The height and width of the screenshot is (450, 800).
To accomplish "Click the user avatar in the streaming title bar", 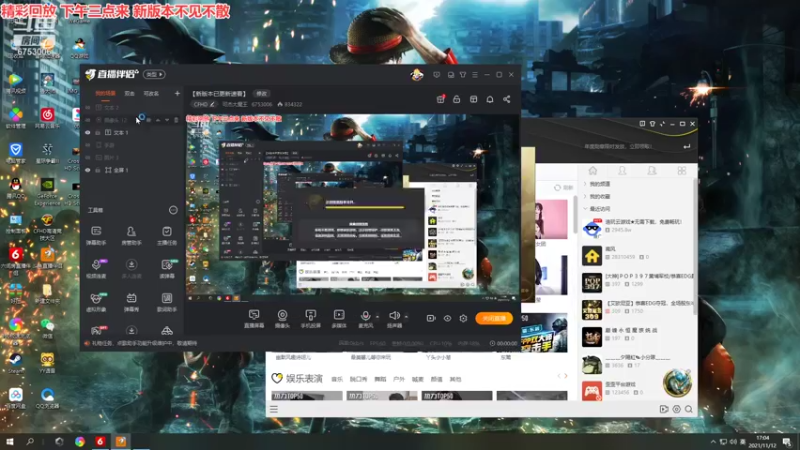I will (x=417, y=75).
